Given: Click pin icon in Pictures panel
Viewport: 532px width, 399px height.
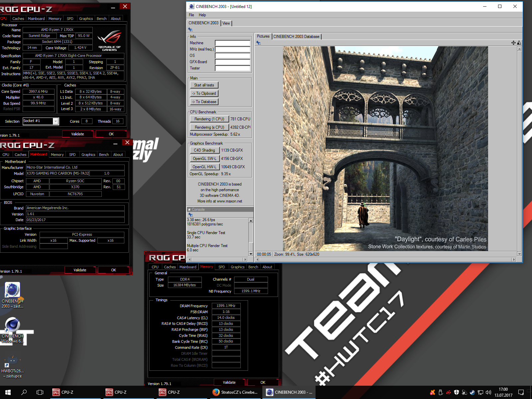Looking at the screenshot, I should pyautogui.click(x=258, y=43).
